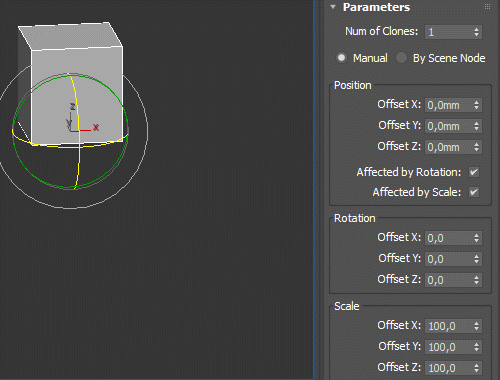Image resolution: width=500 pixels, height=380 pixels.
Task: Click the Position Offset Y spinner
Action: [477, 126]
